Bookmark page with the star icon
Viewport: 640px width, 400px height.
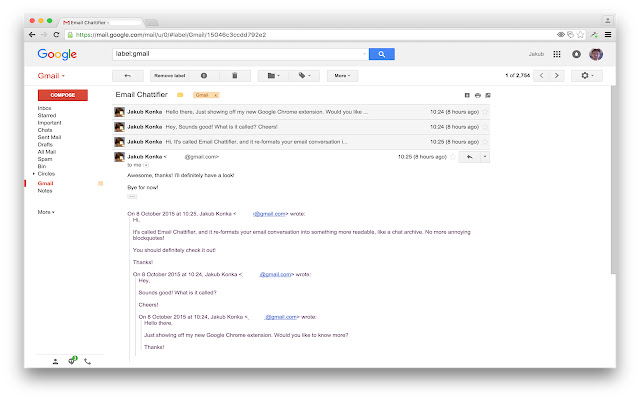(x=580, y=35)
